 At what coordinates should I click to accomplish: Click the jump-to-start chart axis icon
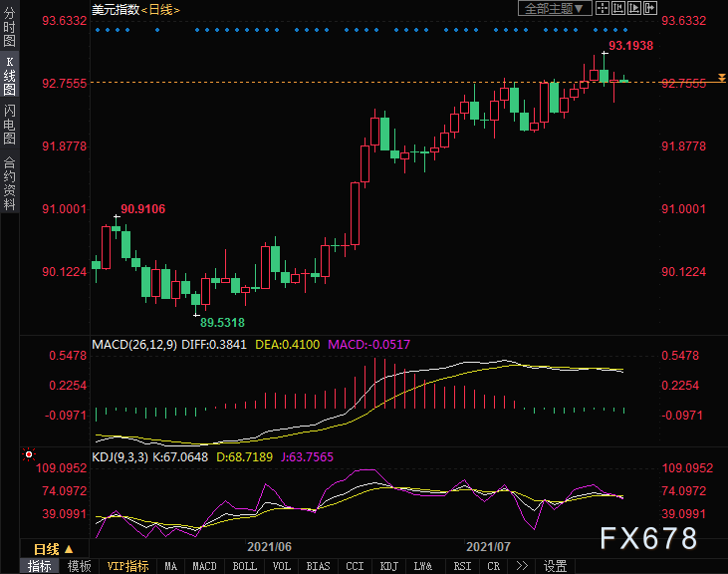pos(618,8)
